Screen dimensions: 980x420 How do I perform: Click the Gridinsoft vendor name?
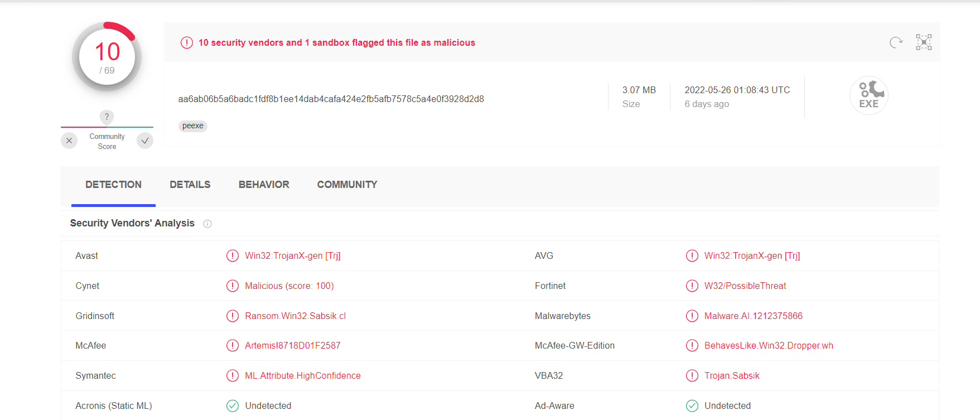coord(95,316)
